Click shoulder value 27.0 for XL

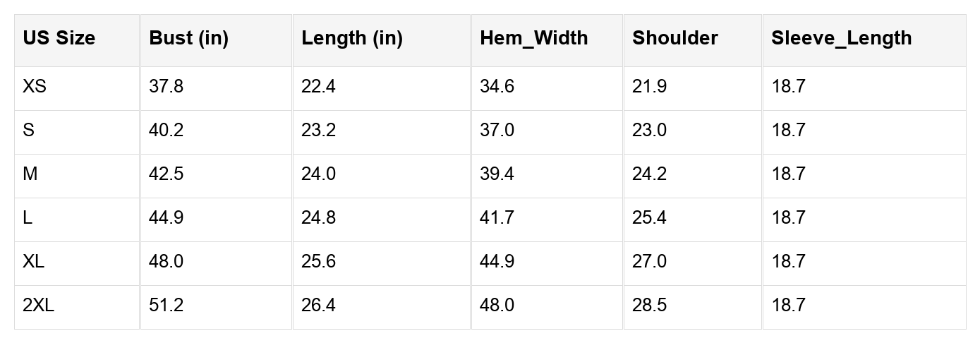649,262
